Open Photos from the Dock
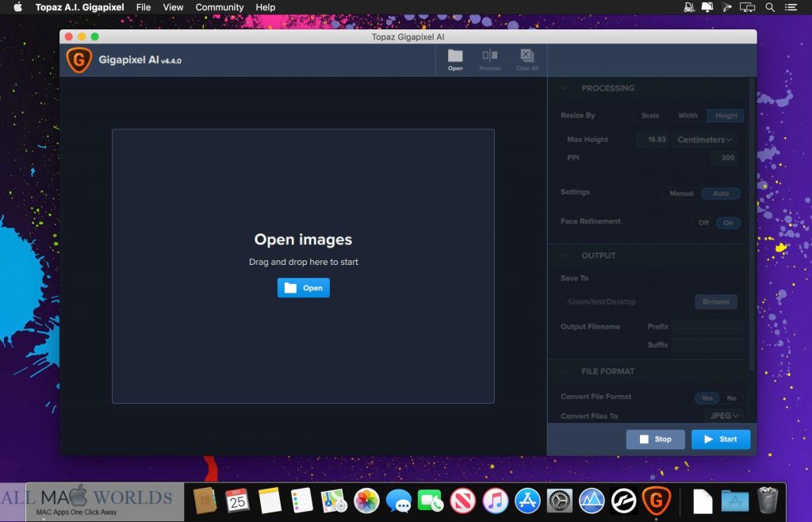812x522 pixels. (x=366, y=501)
